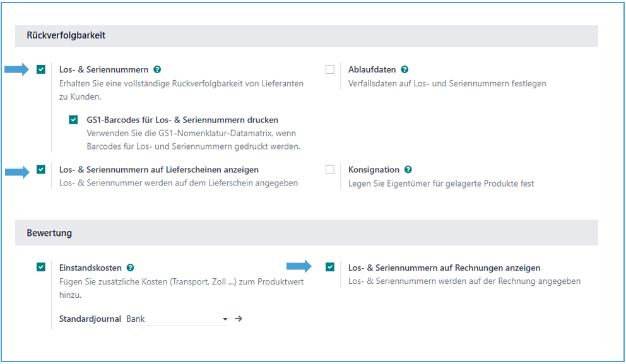Open the help icon next to Konsignation

coord(408,170)
